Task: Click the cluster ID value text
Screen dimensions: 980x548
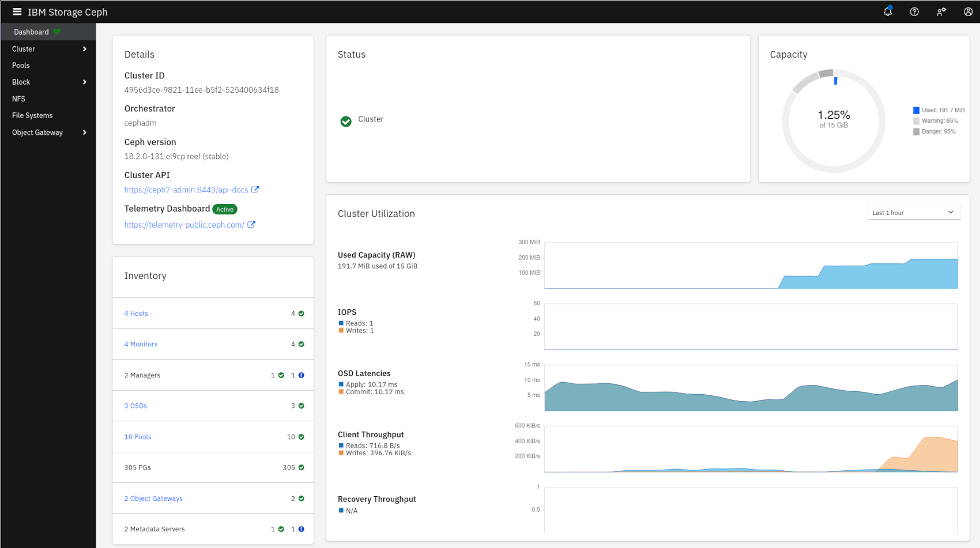Action: tap(202, 90)
